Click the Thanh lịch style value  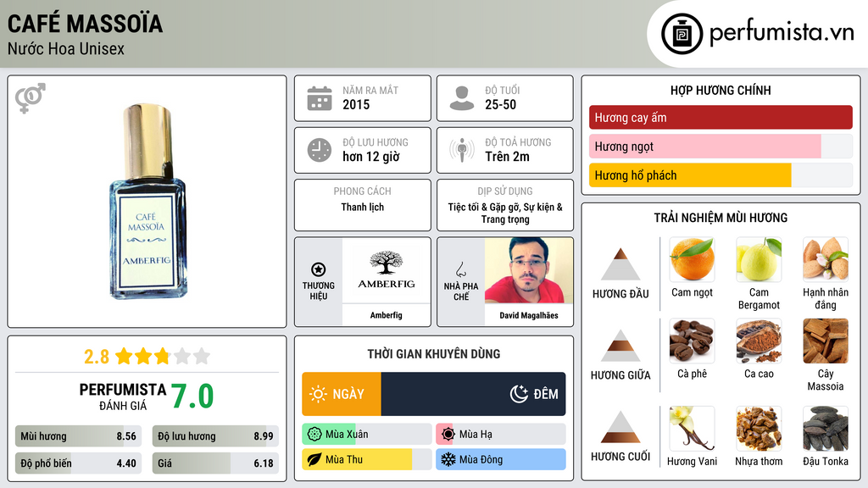point(362,207)
